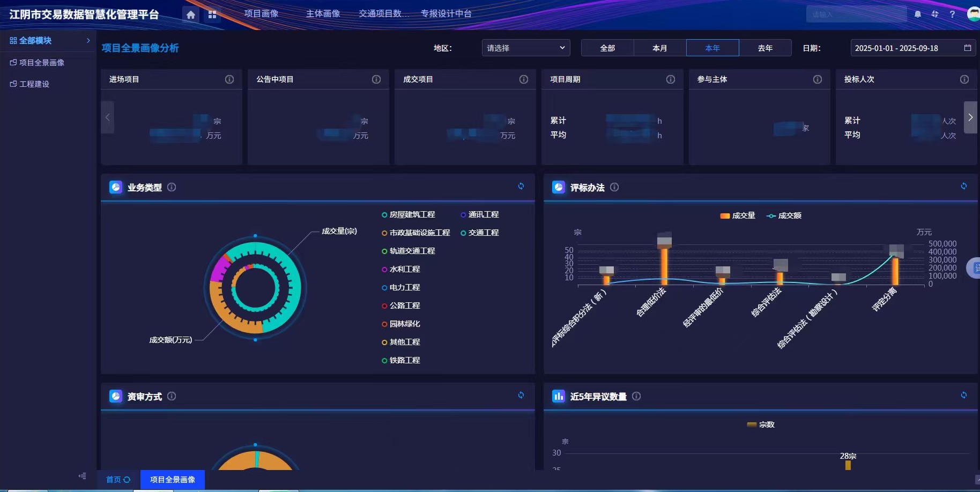The width and height of the screenshot is (980, 492).
Task: Click info icon beside 进场项目 card
Action: (x=229, y=79)
